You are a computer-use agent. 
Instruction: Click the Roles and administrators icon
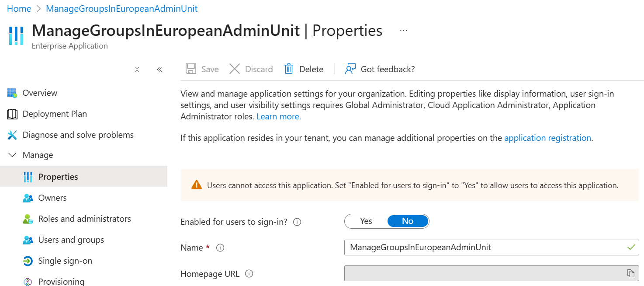28,219
